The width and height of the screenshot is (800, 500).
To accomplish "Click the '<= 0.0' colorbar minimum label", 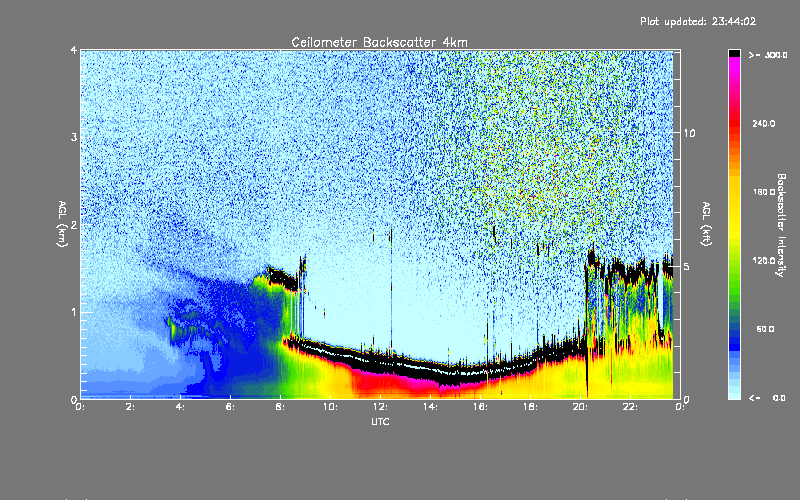I will (x=768, y=397).
